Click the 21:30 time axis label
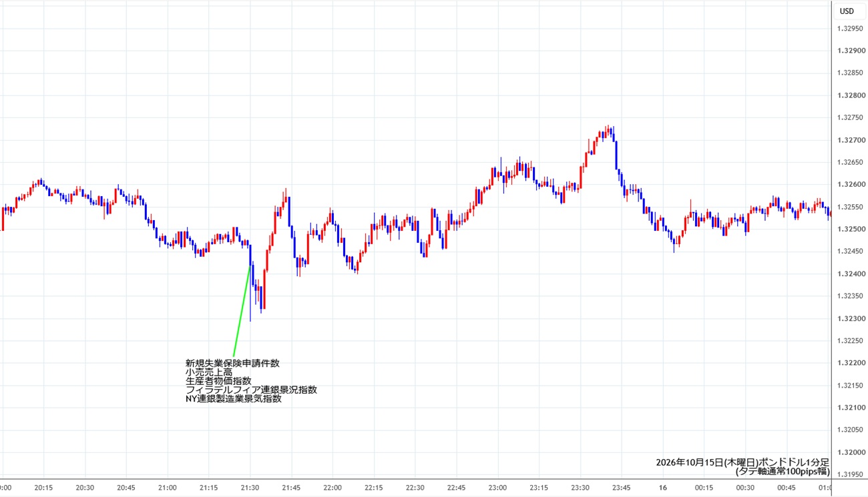The image size is (868, 497). pos(250,488)
